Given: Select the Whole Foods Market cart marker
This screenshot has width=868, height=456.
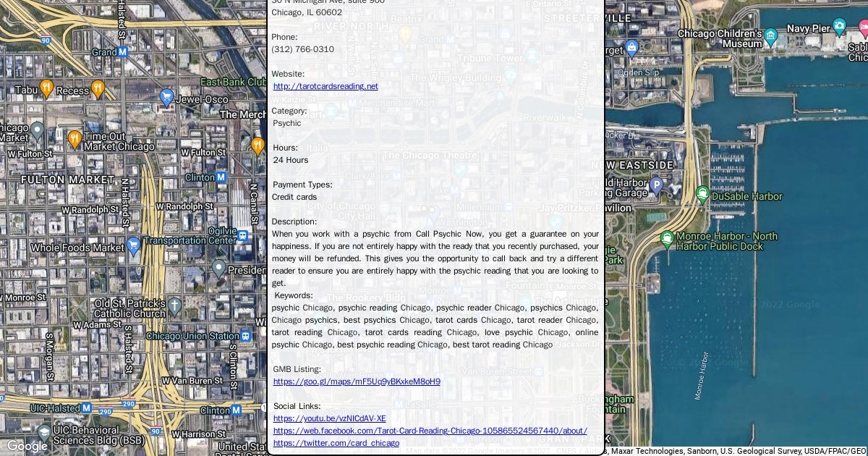Looking at the screenshot, I should 134,246.
